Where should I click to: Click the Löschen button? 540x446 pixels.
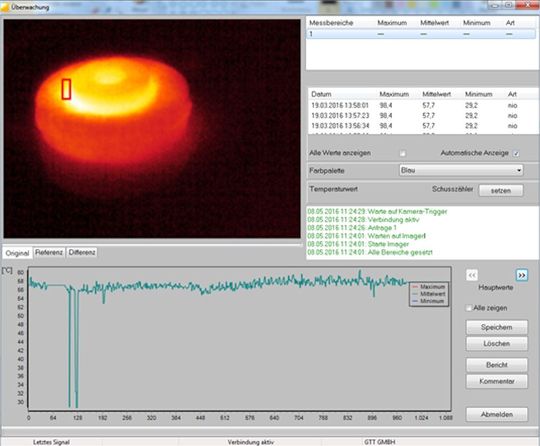pos(497,344)
